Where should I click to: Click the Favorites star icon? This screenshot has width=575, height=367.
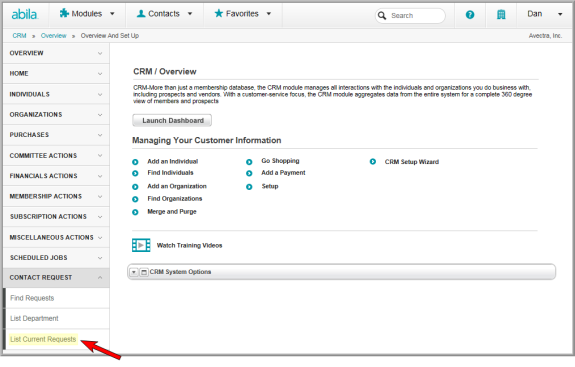219,14
